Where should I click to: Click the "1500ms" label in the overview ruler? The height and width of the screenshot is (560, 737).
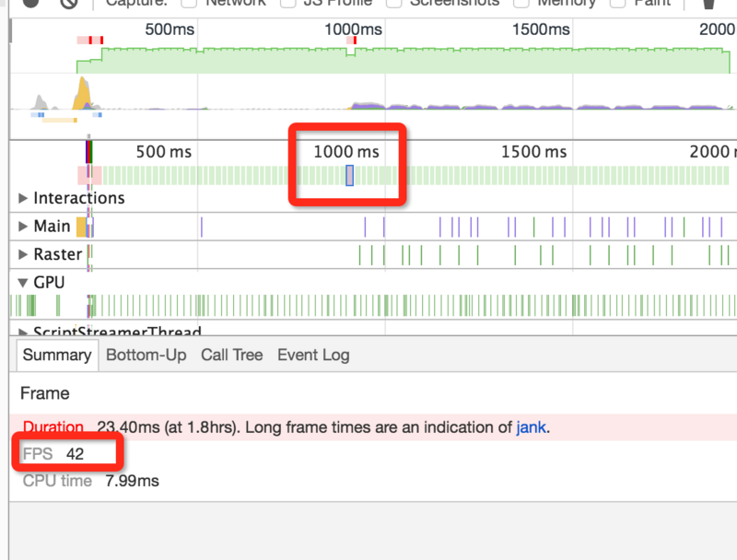[541, 29]
